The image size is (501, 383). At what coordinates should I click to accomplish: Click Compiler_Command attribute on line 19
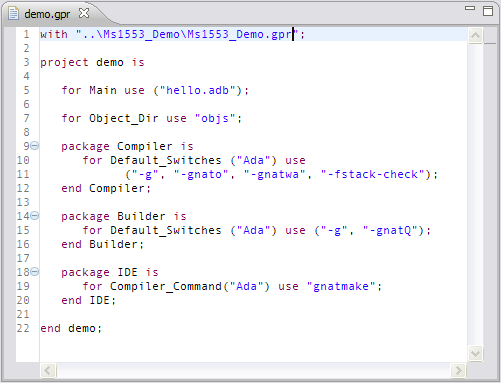pyautogui.click(x=166, y=286)
